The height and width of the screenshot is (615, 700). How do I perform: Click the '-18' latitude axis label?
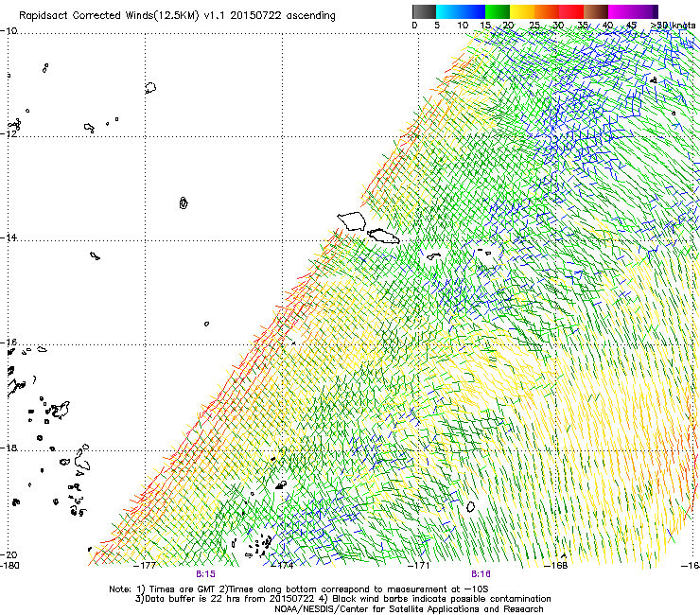point(9,448)
